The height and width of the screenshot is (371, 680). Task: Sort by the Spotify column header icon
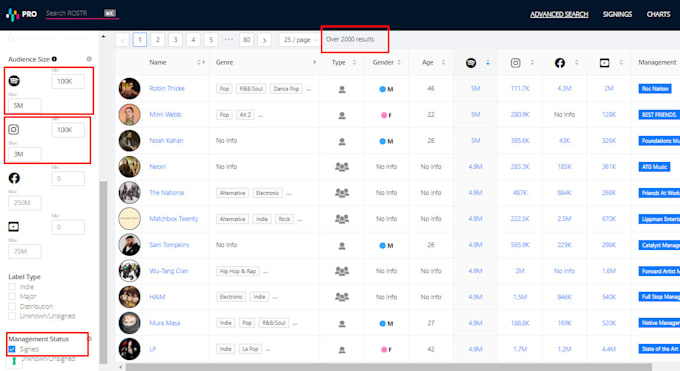(x=471, y=63)
